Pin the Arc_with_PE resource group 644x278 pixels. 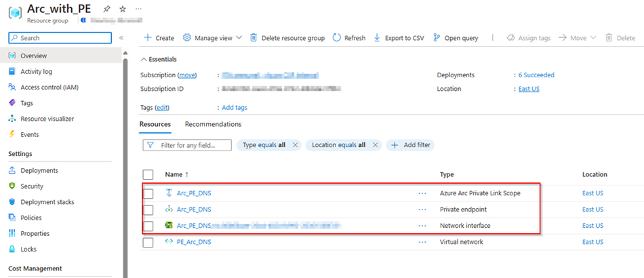coord(107,9)
